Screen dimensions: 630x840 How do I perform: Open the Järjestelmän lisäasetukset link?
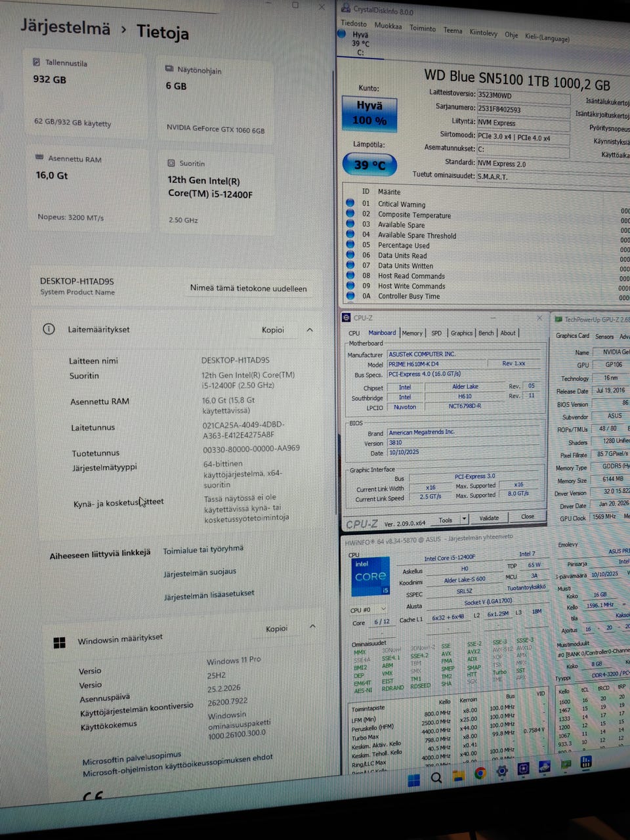pyautogui.click(x=209, y=595)
